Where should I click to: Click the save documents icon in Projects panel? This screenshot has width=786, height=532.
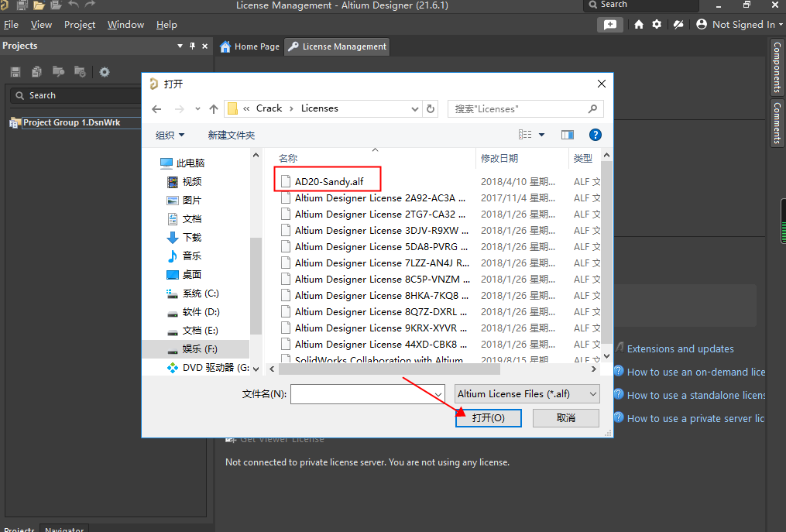click(x=15, y=71)
